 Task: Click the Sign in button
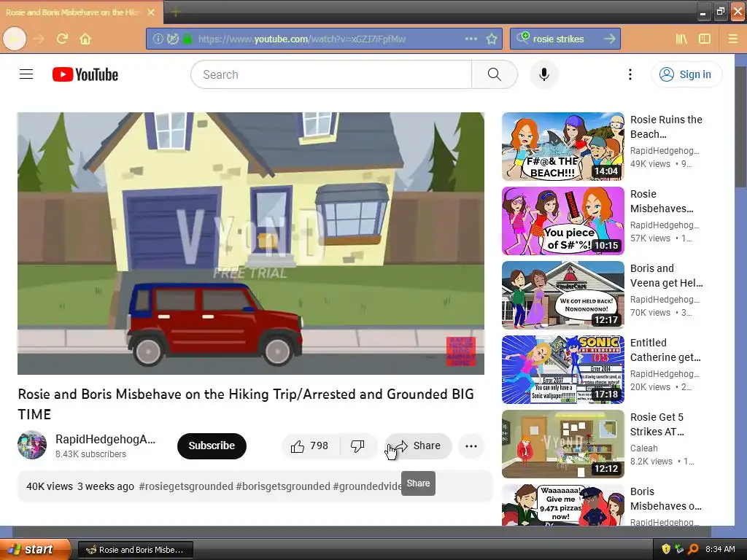point(686,74)
